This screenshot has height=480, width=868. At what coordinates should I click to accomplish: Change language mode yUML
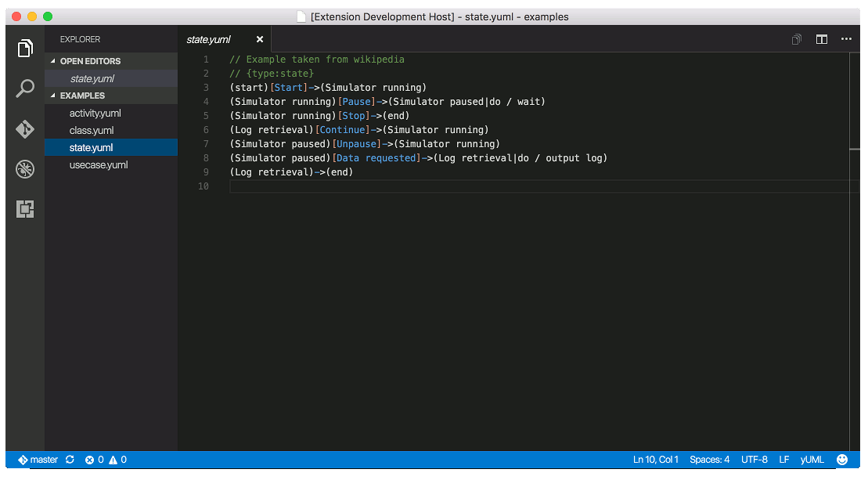point(812,460)
